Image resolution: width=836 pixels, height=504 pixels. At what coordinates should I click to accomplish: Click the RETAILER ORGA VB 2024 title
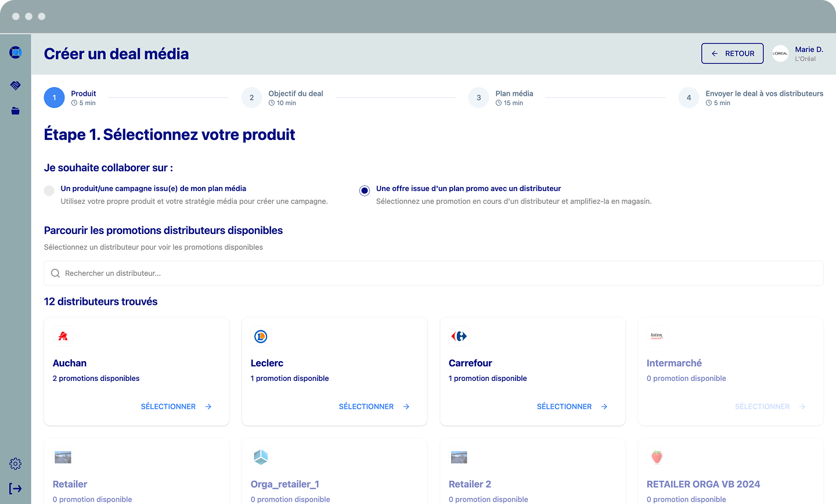704,484
